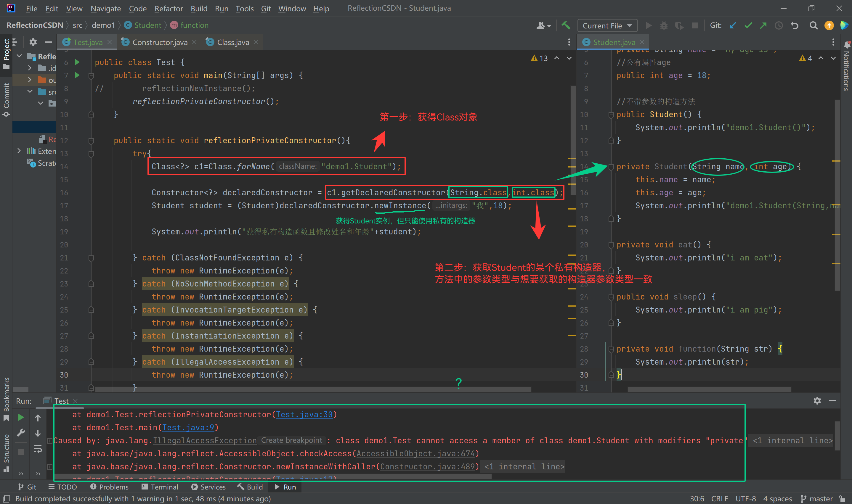Open Run panel settings gear
Screen dimensions: 852x504
point(817,401)
